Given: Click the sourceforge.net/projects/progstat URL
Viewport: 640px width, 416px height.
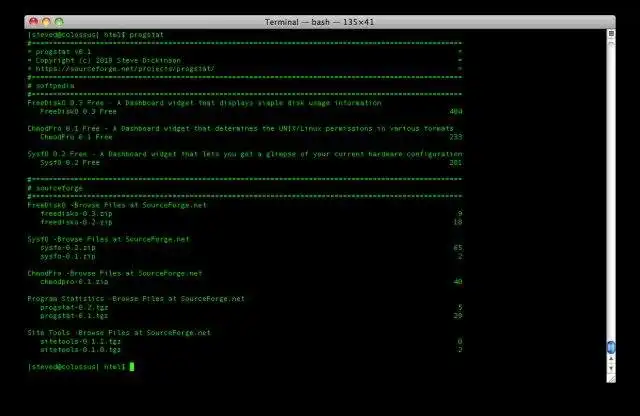Looking at the screenshot, I should [x=124, y=69].
